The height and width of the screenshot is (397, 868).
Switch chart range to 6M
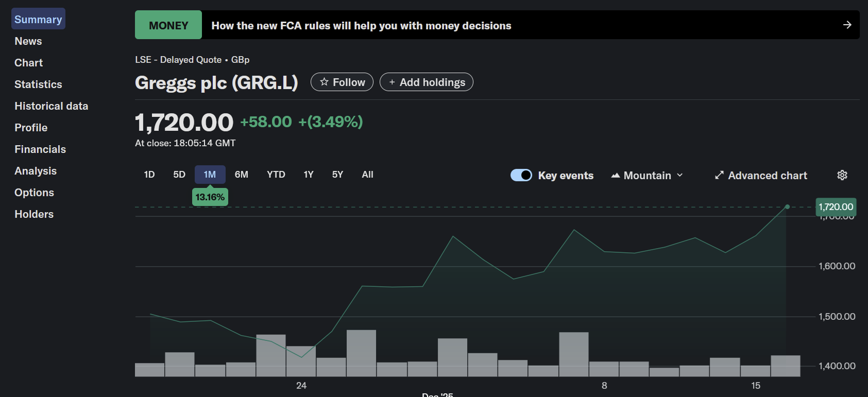242,175
